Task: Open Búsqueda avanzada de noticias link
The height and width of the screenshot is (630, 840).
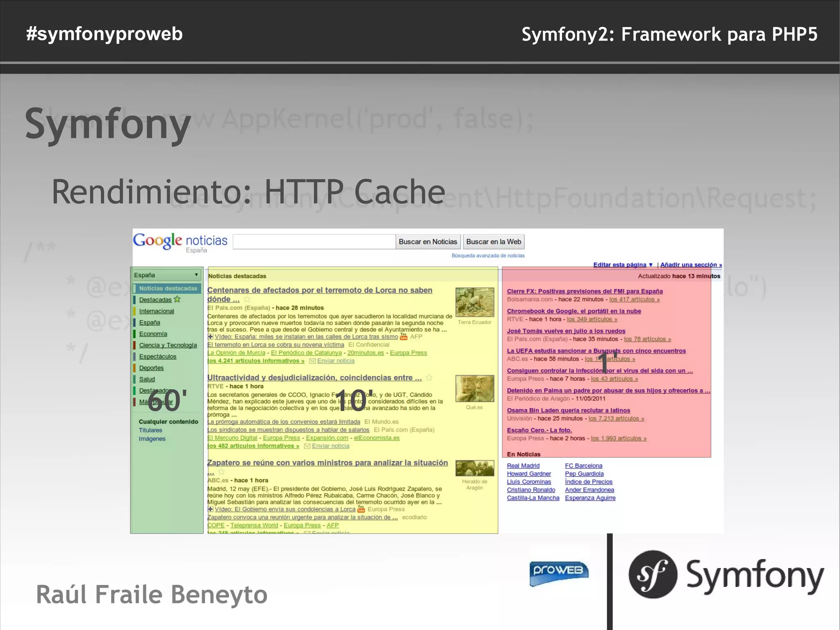Action: click(x=488, y=256)
